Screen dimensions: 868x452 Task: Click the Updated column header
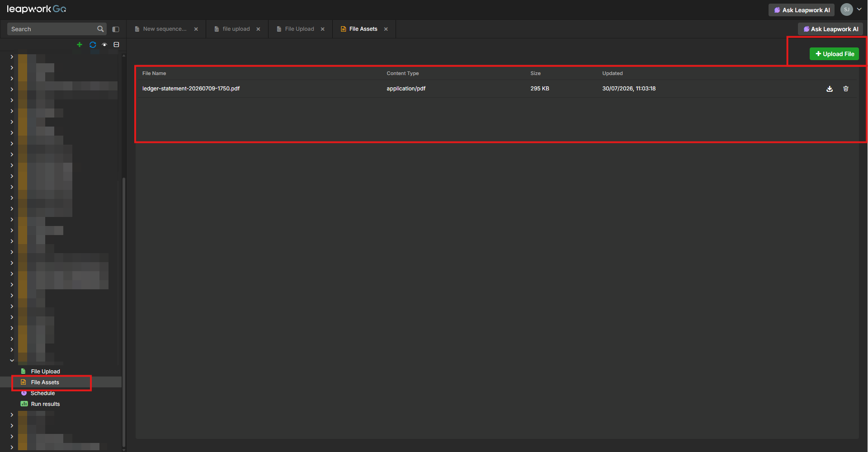tap(613, 73)
